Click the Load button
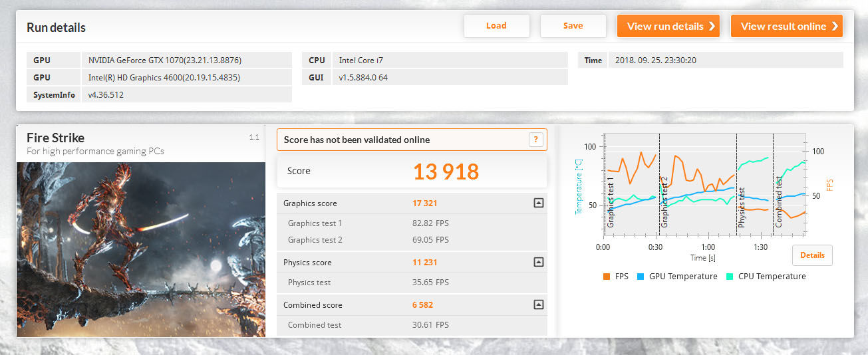868x355 pixels. [x=496, y=26]
